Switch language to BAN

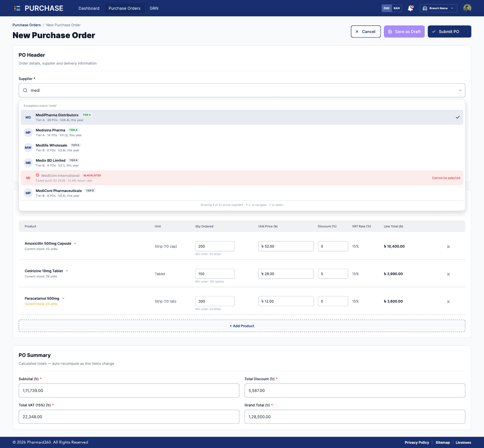pos(397,8)
